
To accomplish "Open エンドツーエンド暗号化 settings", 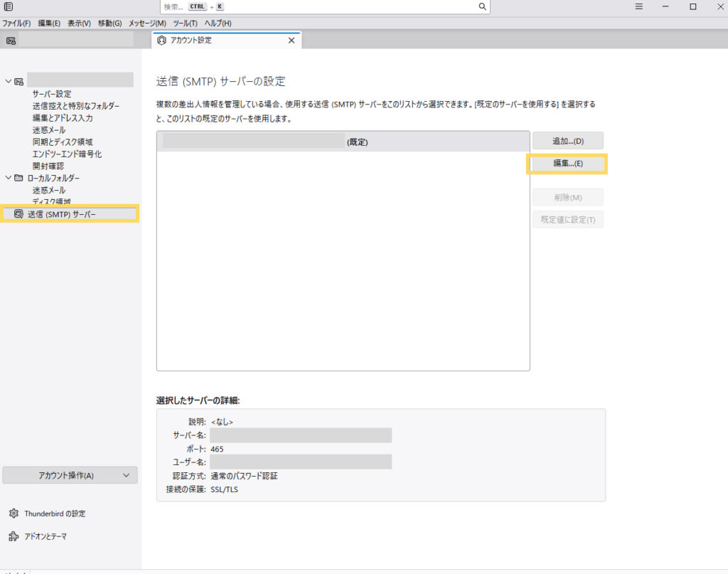I will [67, 154].
